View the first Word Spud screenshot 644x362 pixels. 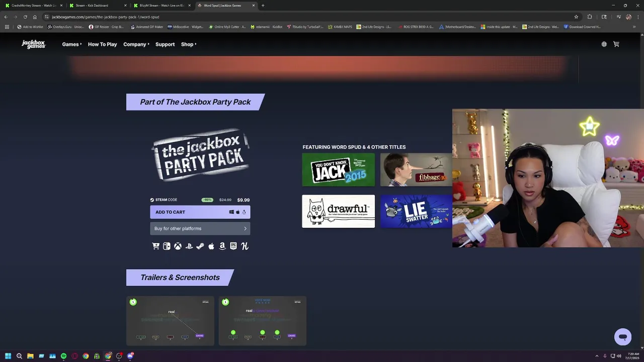(170, 321)
